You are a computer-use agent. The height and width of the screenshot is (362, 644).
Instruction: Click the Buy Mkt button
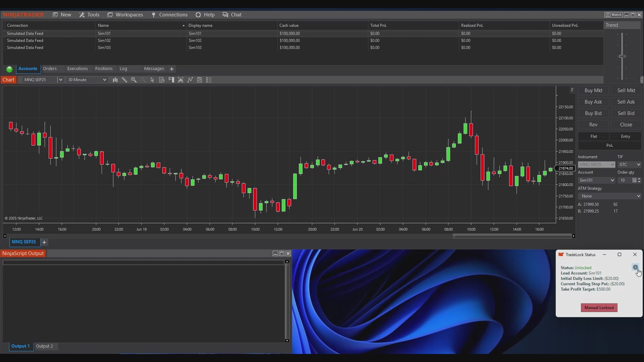pyautogui.click(x=593, y=90)
